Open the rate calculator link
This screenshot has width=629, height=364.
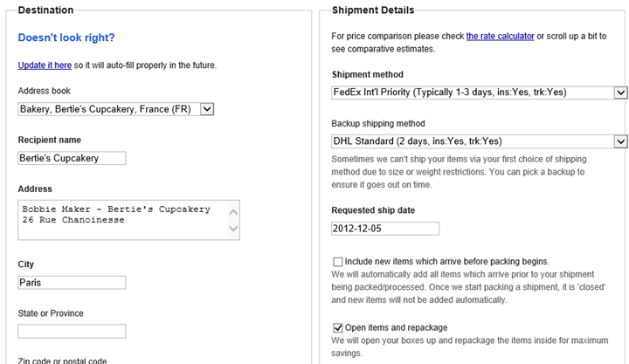pyautogui.click(x=500, y=36)
